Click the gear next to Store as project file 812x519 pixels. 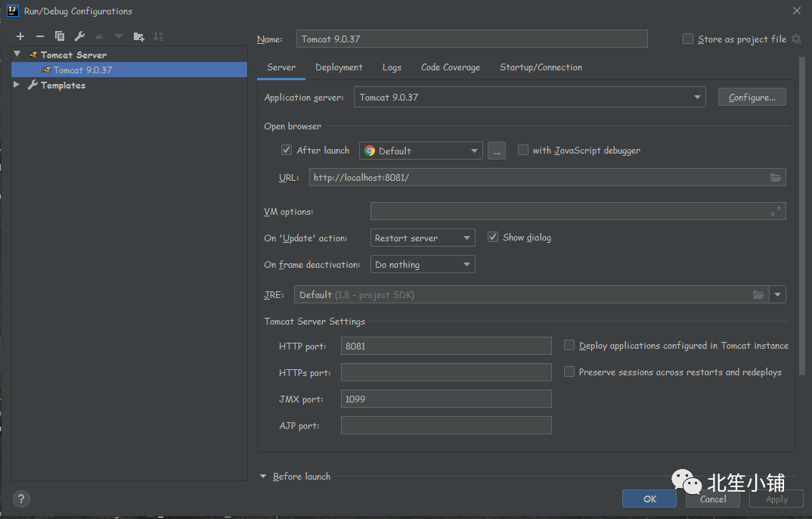[x=796, y=39]
